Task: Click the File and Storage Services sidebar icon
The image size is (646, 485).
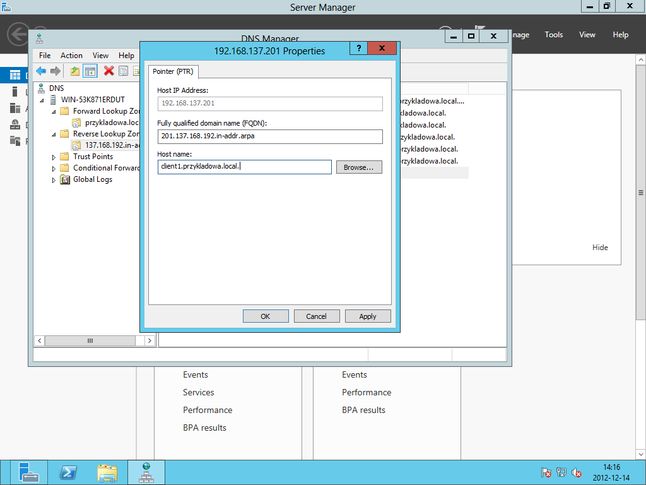Action: point(15,141)
